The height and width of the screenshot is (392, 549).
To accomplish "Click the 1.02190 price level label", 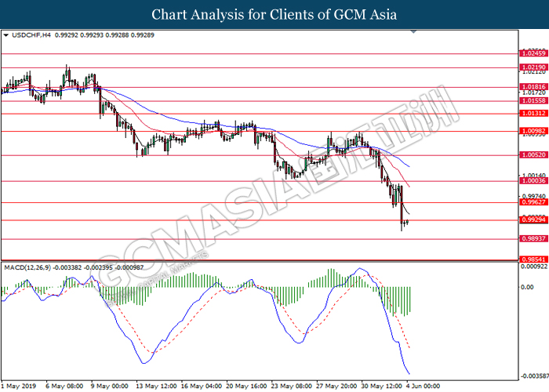I will click(533, 67).
